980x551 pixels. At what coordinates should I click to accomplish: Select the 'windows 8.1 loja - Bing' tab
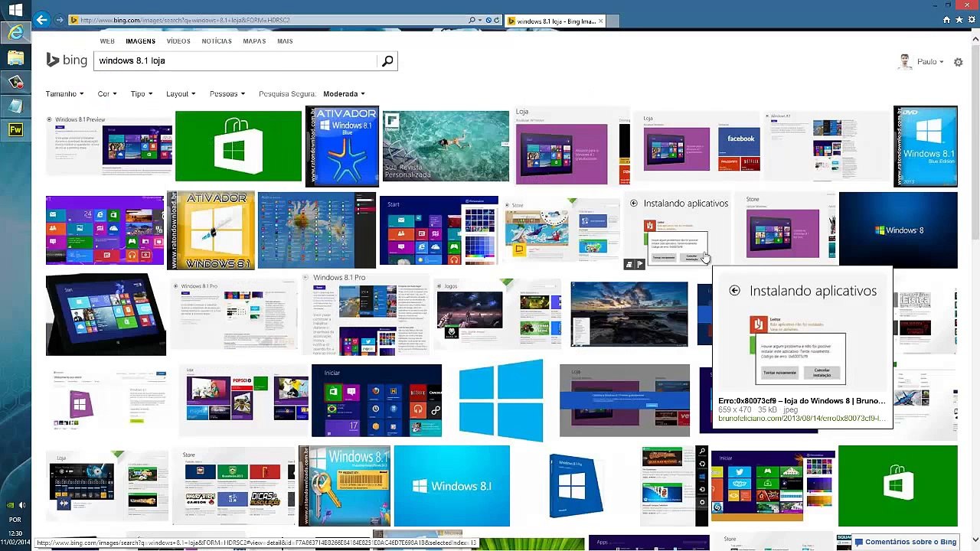tap(556, 21)
